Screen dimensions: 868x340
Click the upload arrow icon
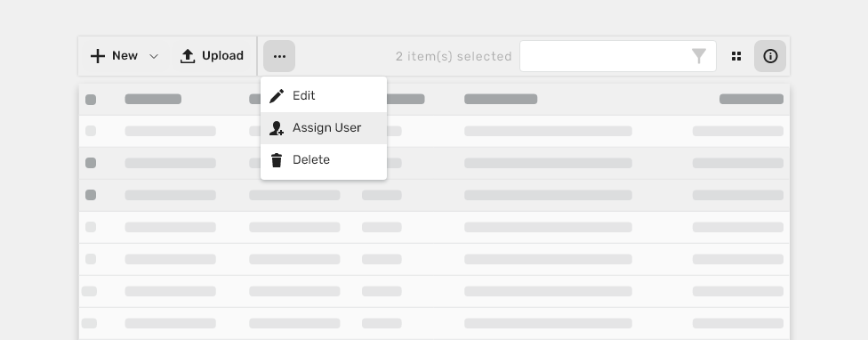[x=188, y=56]
